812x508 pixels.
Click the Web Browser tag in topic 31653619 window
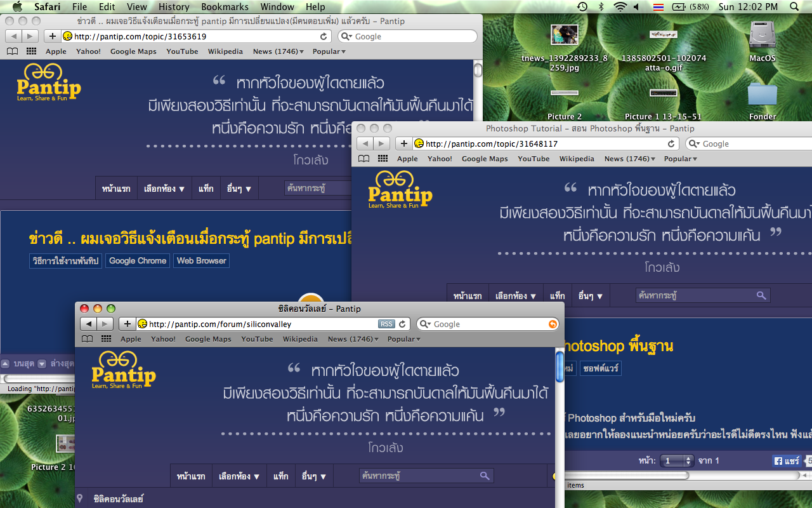[202, 261]
